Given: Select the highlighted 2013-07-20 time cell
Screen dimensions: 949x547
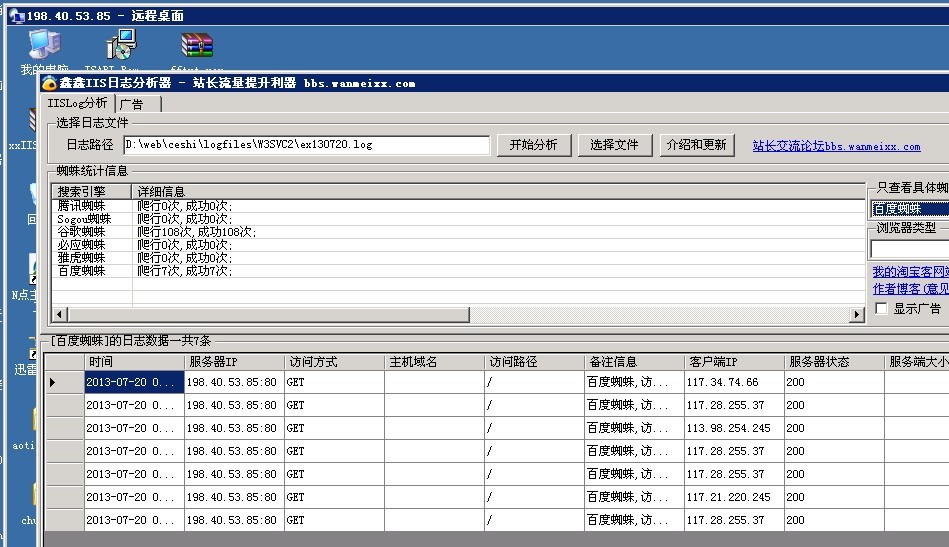Looking at the screenshot, I should tap(134, 382).
